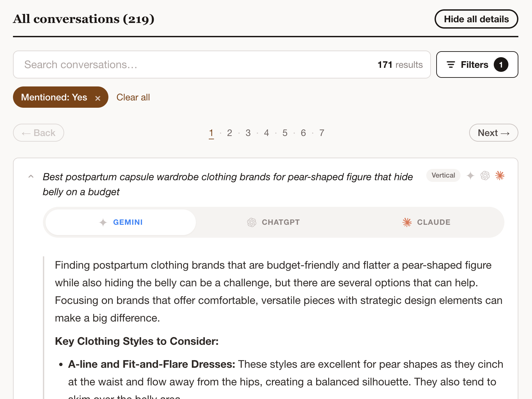Select the Gemini response tab
Screen dimensions: 532x399
121,222
